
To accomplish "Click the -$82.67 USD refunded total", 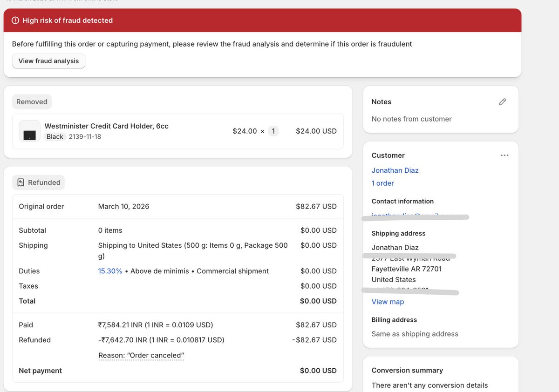I will pyautogui.click(x=314, y=340).
